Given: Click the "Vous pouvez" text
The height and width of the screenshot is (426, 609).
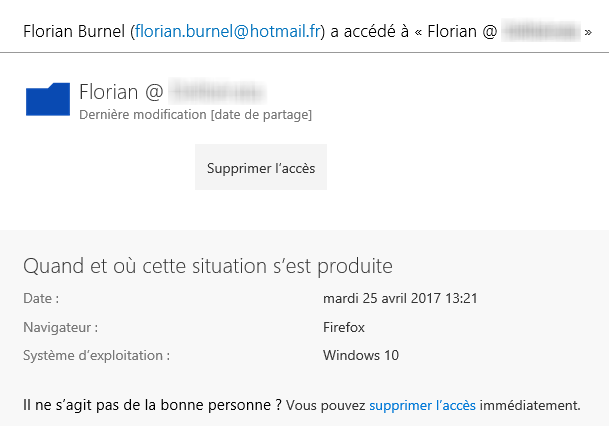Looking at the screenshot, I should coord(326,405).
